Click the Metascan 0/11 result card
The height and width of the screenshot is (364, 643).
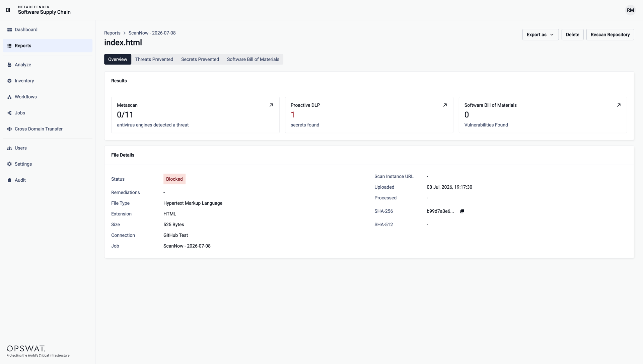point(195,115)
